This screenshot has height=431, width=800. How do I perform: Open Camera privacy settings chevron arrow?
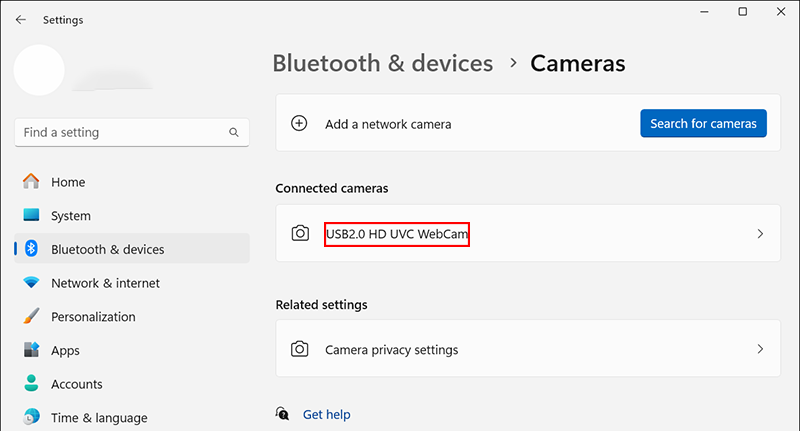click(x=760, y=350)
